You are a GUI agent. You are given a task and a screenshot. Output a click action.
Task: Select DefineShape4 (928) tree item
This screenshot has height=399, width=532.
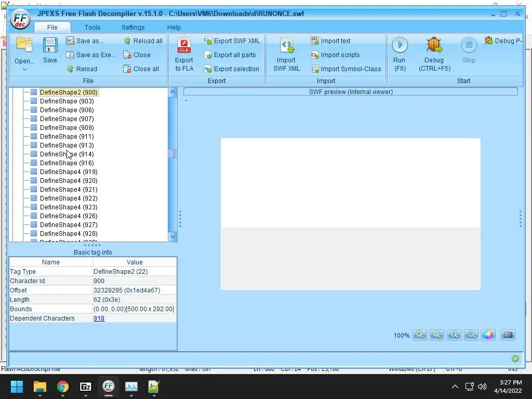pyautogui.click(x=69, y=233)
